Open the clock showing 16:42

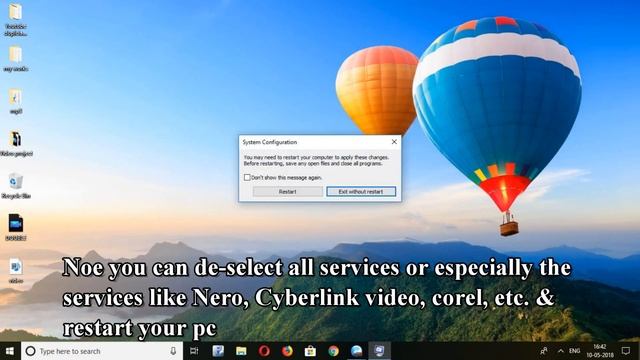[600, 351]
